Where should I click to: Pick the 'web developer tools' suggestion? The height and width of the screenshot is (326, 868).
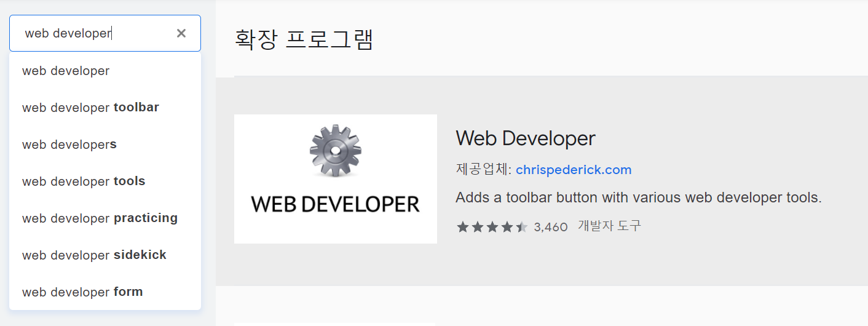pos(105,181)
